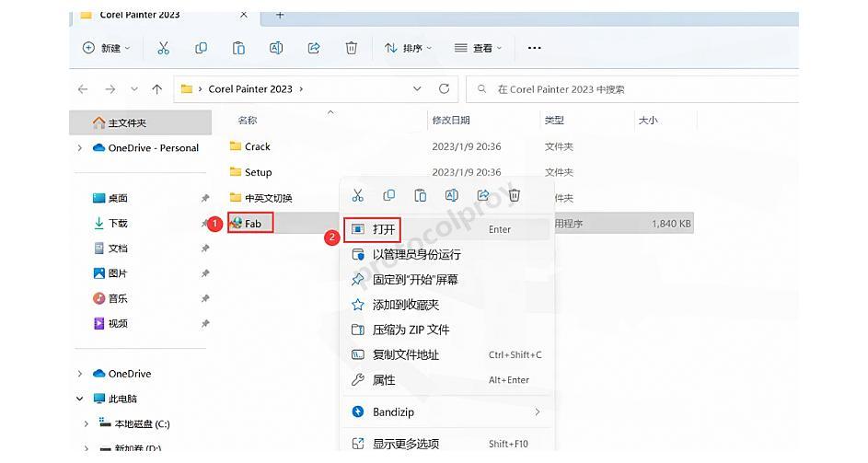Select the Crack folder

pyautogui.click(x=249, y=146)
